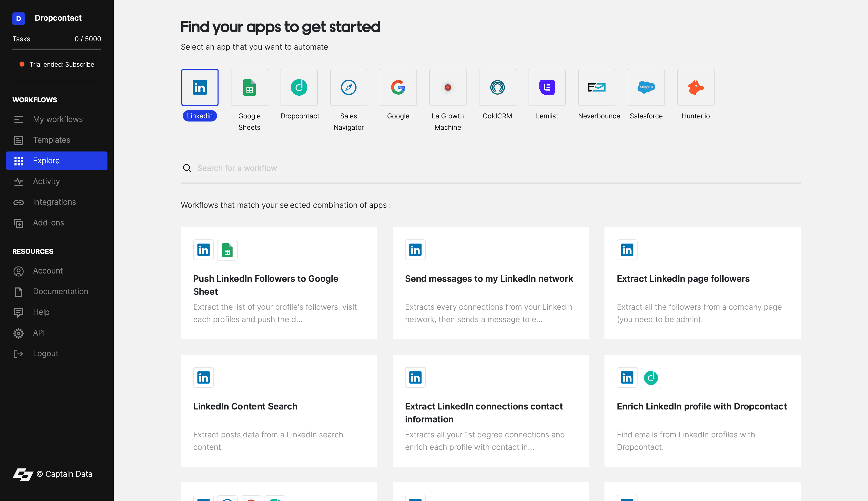Open Account settings

[x=57, y=271]
